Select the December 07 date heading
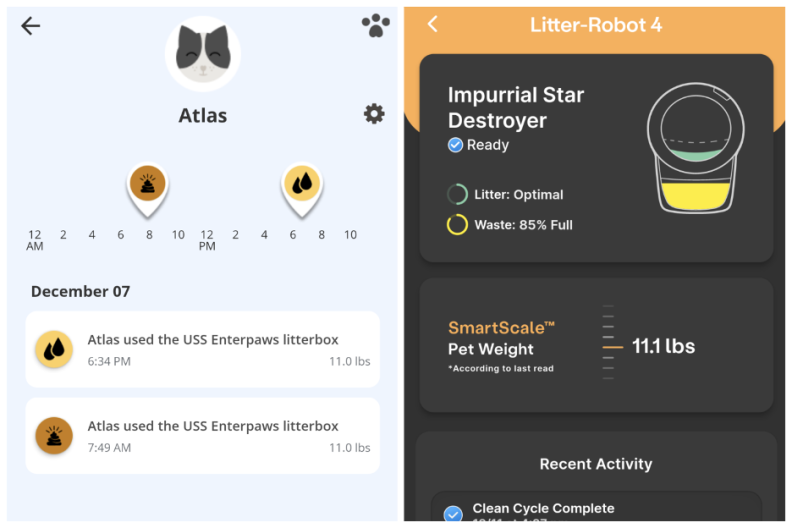The height and width of the screenshot is (528, 792). pos(80,292)
